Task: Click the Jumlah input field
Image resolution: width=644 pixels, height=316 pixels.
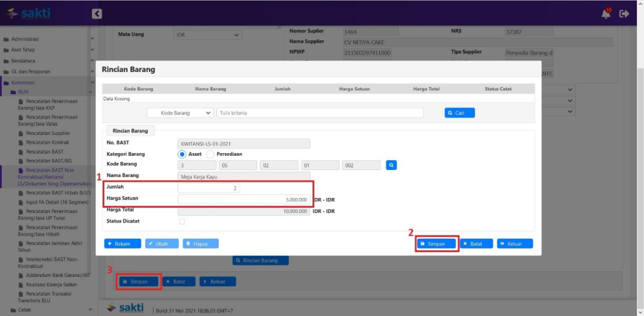Action: click(209, 188)
